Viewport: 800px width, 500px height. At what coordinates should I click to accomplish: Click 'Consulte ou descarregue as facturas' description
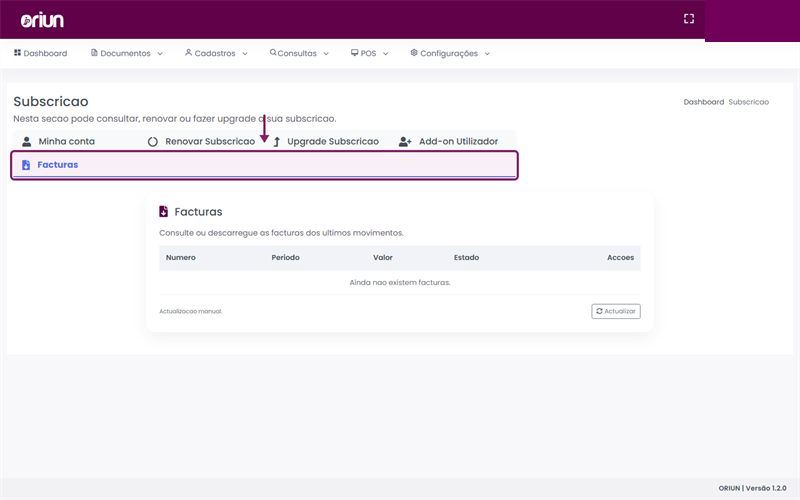pyautogui.click(x=281, y=233)
